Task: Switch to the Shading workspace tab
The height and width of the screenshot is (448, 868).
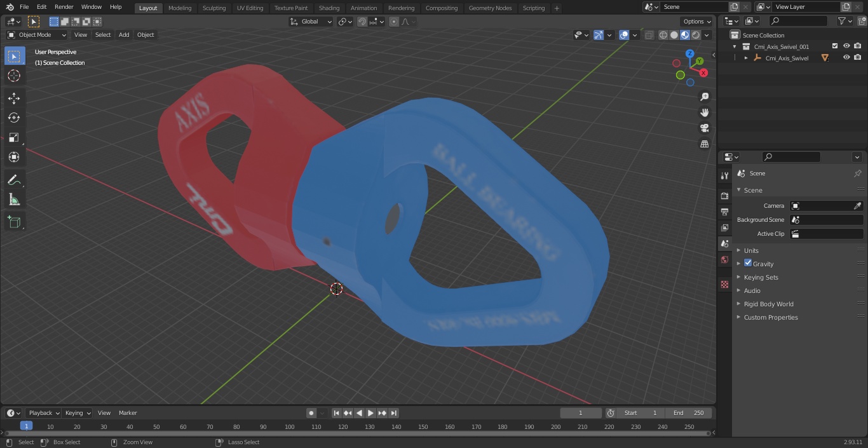Action: pos(329,8)
